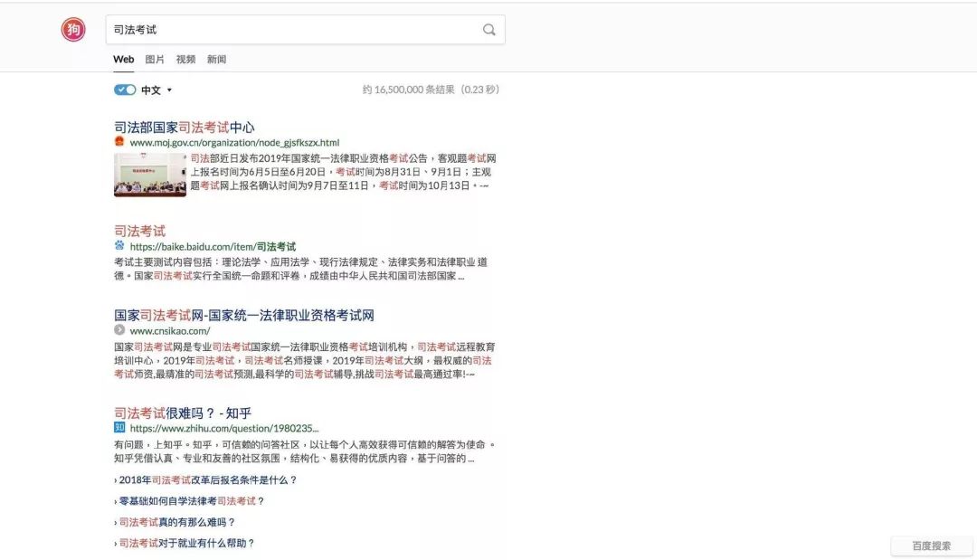The width and height of the screenshot is (977, 560).
Task: Switch to the 图片 tab
Action: pos(155,59)
